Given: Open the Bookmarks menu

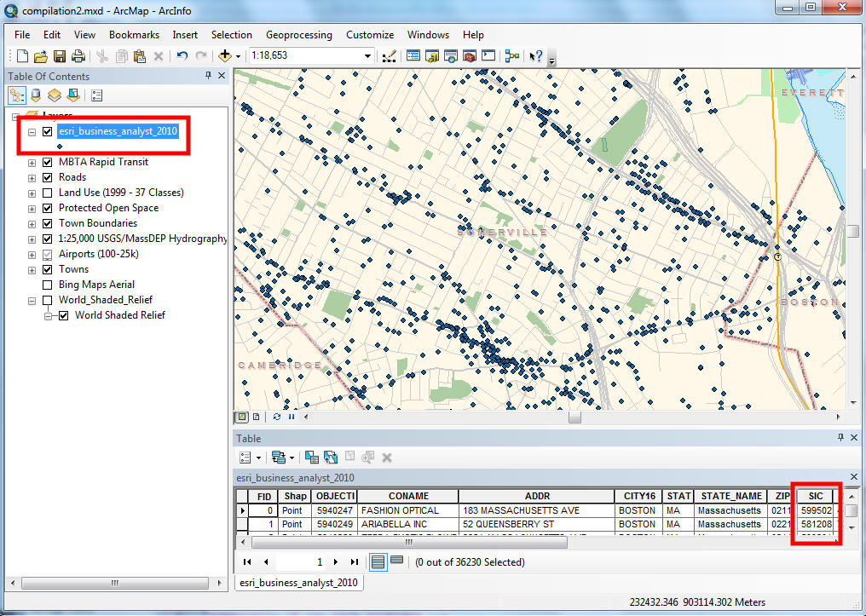Looking at the screenshot, I should pyautogui.click(x=134, y=35).
